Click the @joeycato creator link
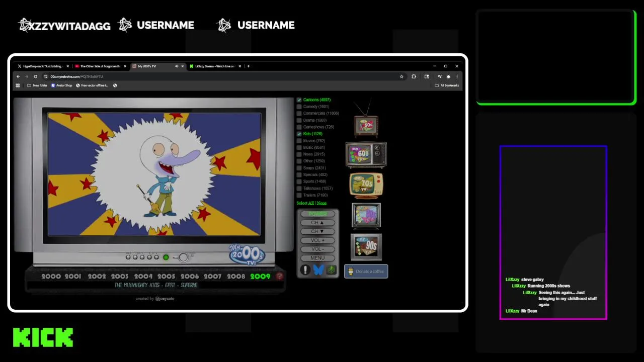The image size is (644, 362). pyautogui.click(x=165, y=299)
